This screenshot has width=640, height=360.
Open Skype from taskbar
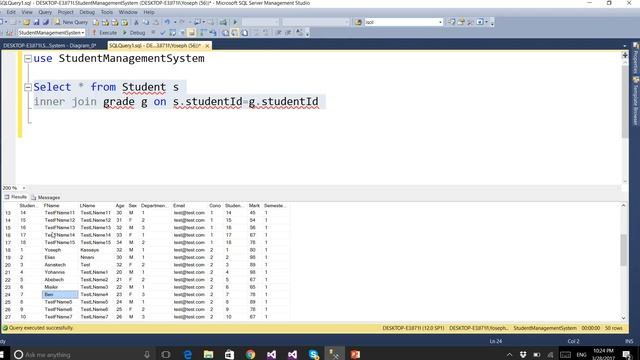(313, 355)
